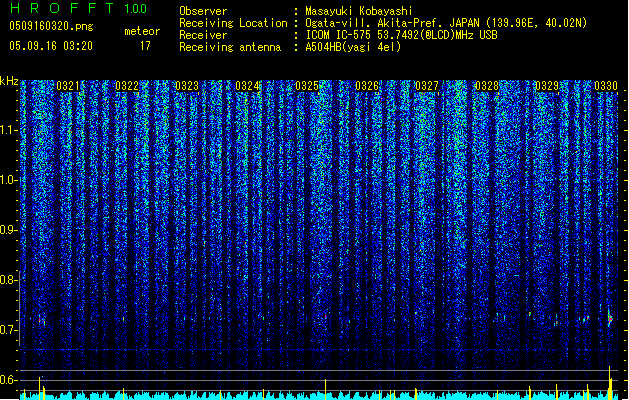This screenshot has width=629, height=400.
Task: Click the 0325 time marker
Action: pyautogui.click(x=307, y=86)
